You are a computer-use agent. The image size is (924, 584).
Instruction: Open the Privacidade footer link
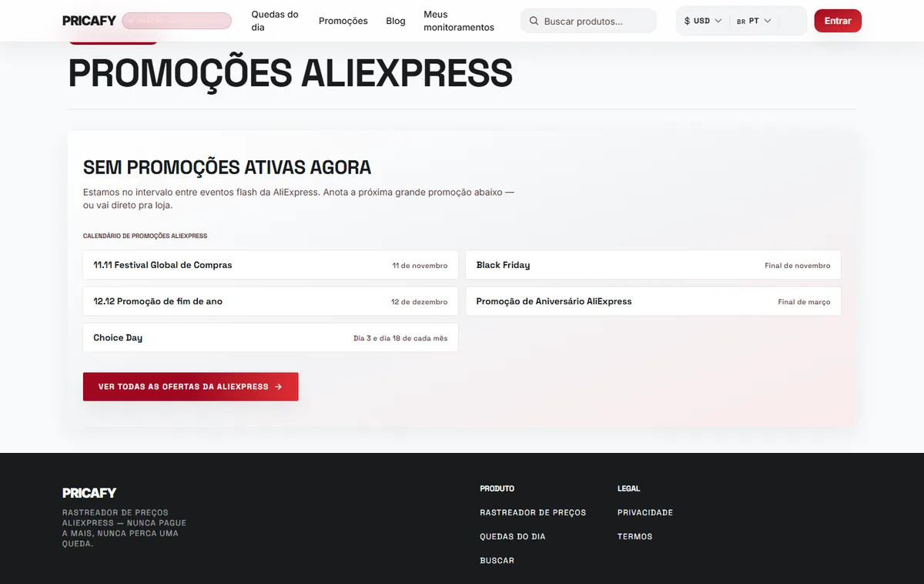pos(645,512)
